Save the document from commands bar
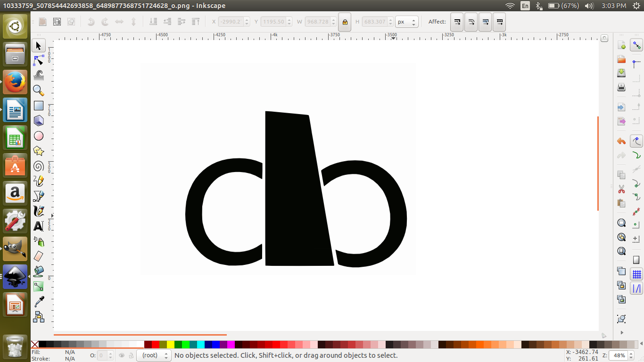Image resolution: width=644 pixels, height=362 pixels. (x=621, y=73)
